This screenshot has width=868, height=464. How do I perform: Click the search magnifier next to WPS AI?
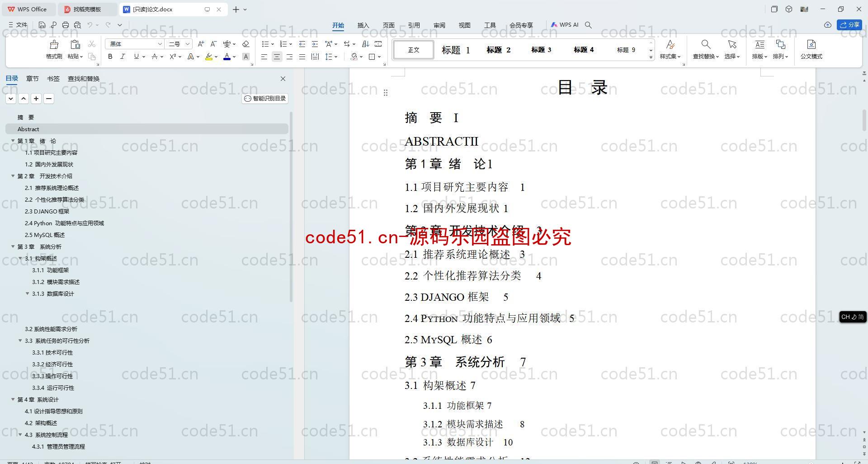[588, 25]
